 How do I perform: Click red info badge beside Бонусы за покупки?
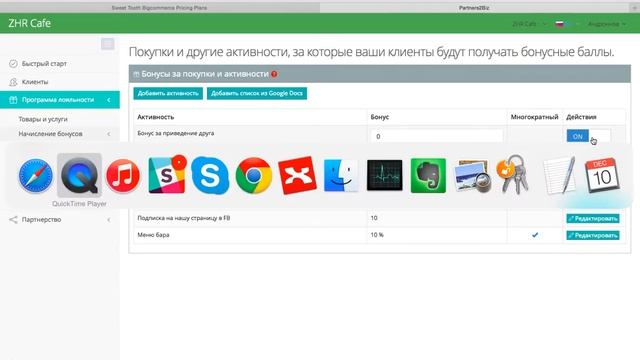[x=274, y=74]
